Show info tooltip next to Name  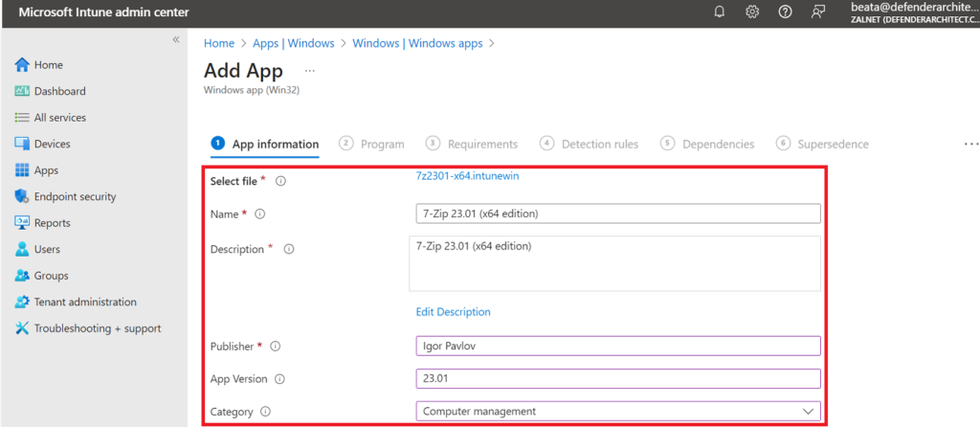pos(260,213)
